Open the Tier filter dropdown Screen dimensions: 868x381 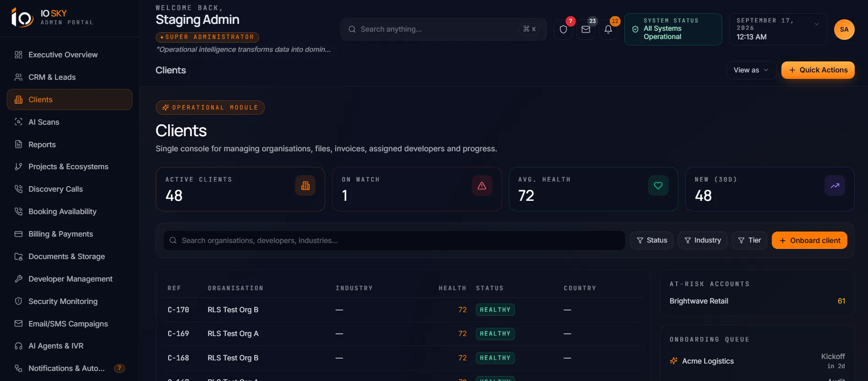point(749,240)
